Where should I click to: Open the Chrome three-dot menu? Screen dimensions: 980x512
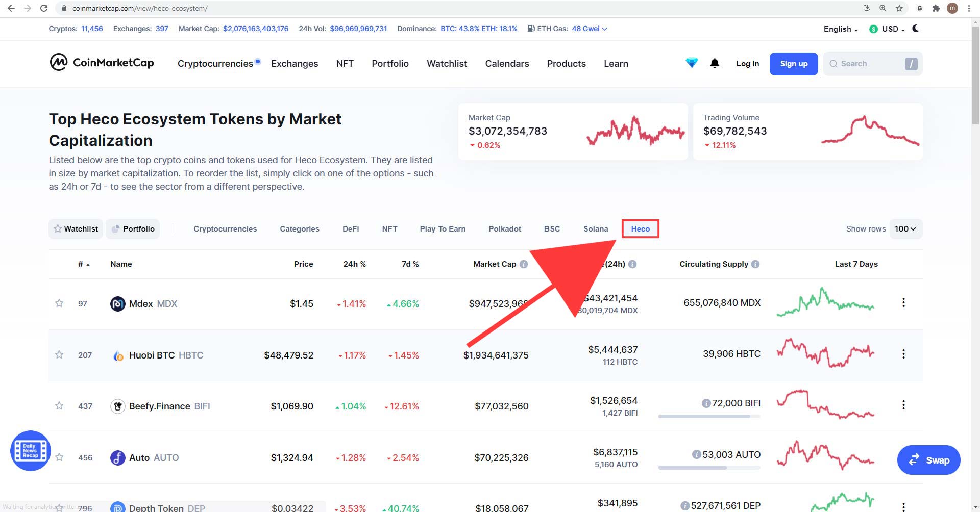969,8
